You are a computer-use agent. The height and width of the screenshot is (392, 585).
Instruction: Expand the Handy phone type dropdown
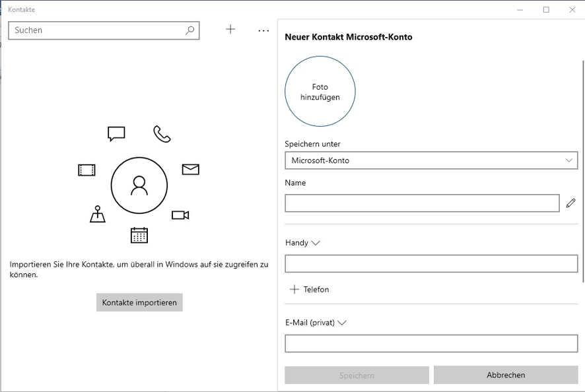click(x=302, y=243)
